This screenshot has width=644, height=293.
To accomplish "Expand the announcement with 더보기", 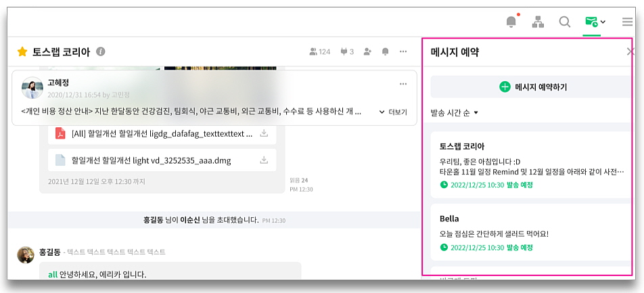I will (392, 112).
